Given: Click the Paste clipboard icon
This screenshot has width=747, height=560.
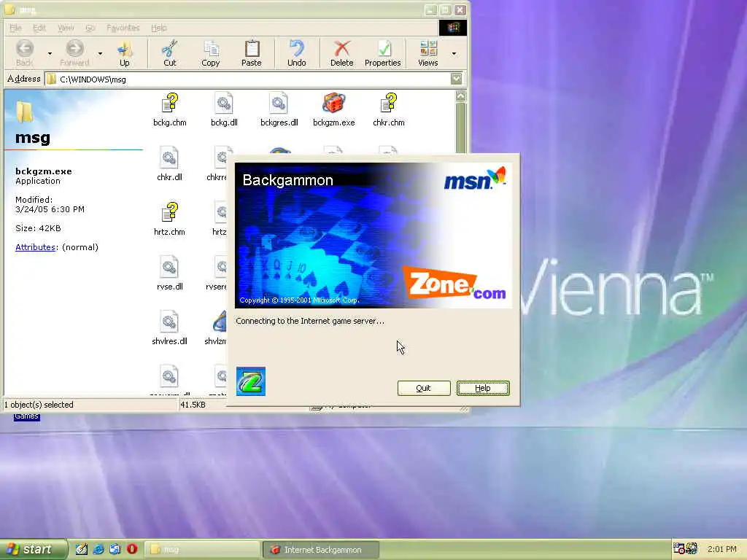Looking at the screenshot, I should tap(251, 52).
